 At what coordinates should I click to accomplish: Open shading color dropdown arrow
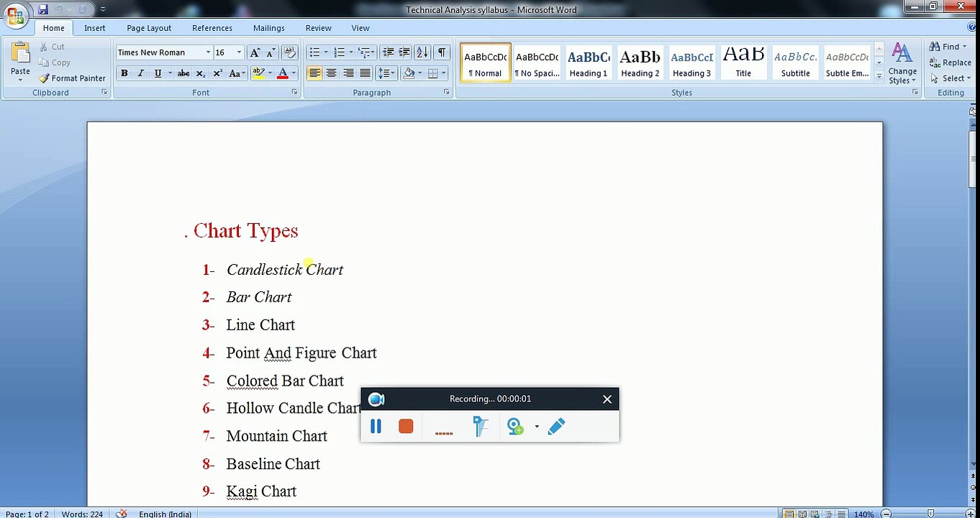pyautogui.click(x=419, y=73)
